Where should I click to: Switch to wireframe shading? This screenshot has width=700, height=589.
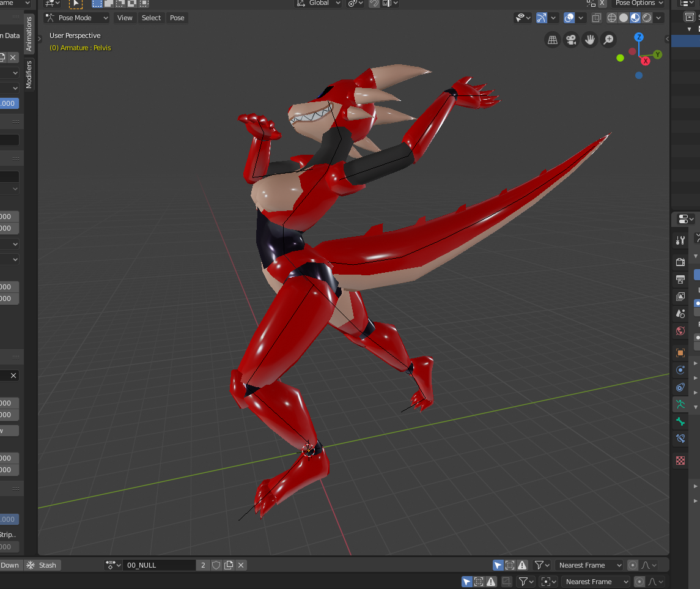[611, 18]
